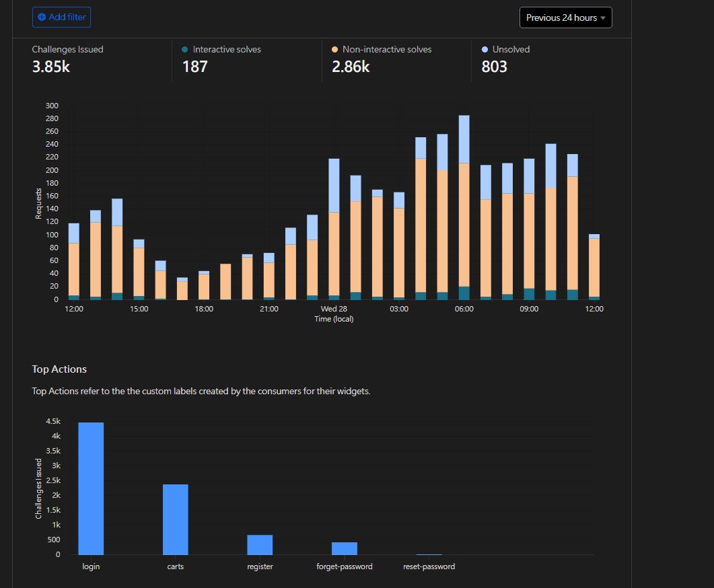
Task: Click the Top Actions heading
Action: (x=59, y=369)
